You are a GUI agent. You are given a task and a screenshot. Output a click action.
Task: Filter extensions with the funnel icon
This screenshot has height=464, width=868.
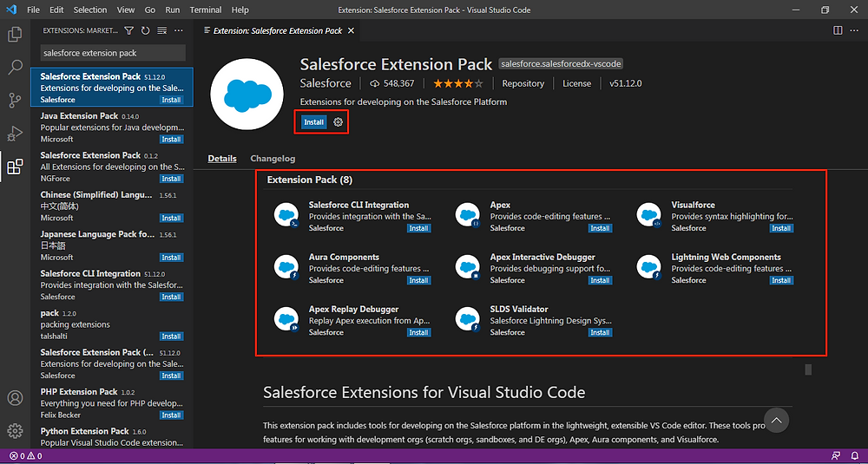(129, 30)
